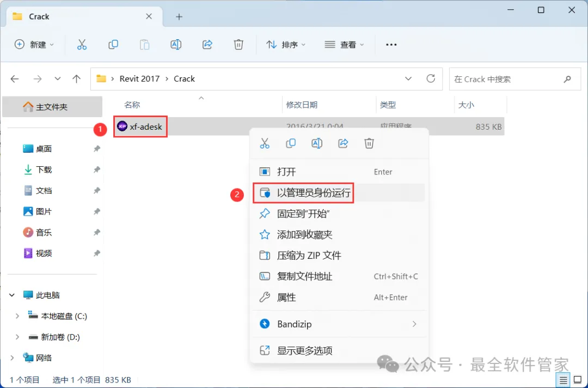Expand the 网络 tree node
This screenshot has width=588, height=388.
pyautogui.click(x=12, y=358)
